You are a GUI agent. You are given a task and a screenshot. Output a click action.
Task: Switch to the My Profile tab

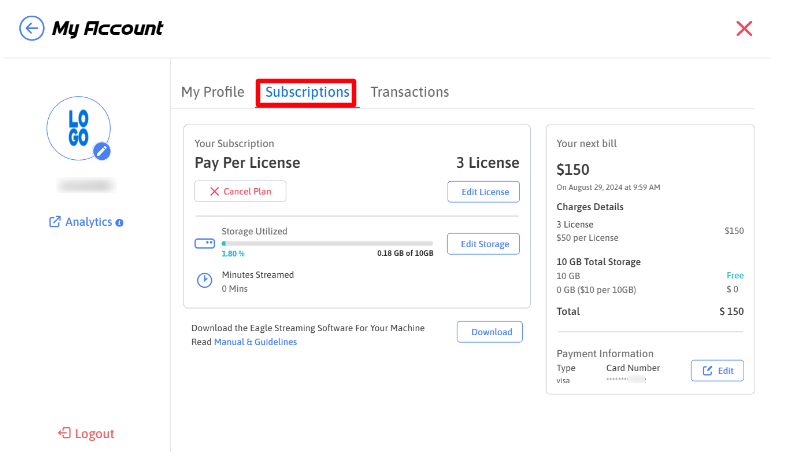pos(212,92)
